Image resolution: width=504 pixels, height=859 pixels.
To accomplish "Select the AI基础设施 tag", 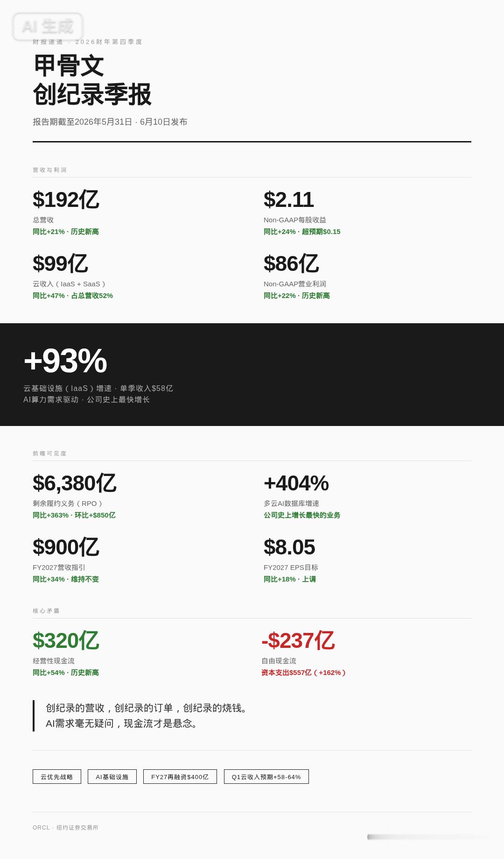I will click(x=112, y=777).
